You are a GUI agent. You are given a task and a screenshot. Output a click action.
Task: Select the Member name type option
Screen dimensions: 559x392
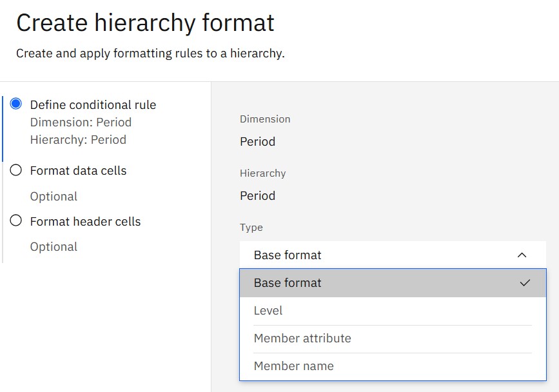tap(294, 366)
